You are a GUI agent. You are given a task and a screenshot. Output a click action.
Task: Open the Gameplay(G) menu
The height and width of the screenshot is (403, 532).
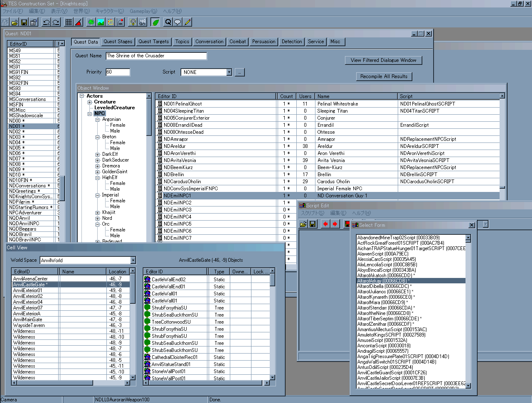143,11
